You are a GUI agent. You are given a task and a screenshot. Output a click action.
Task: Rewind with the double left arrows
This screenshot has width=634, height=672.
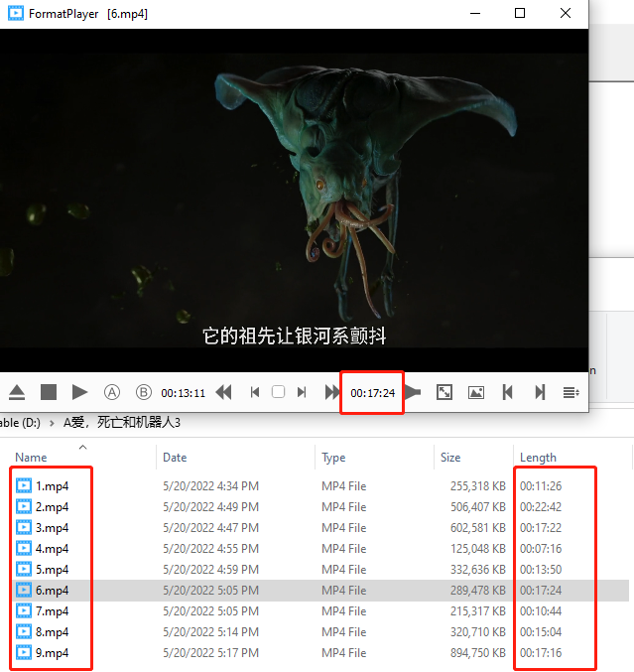coord(223,392)
